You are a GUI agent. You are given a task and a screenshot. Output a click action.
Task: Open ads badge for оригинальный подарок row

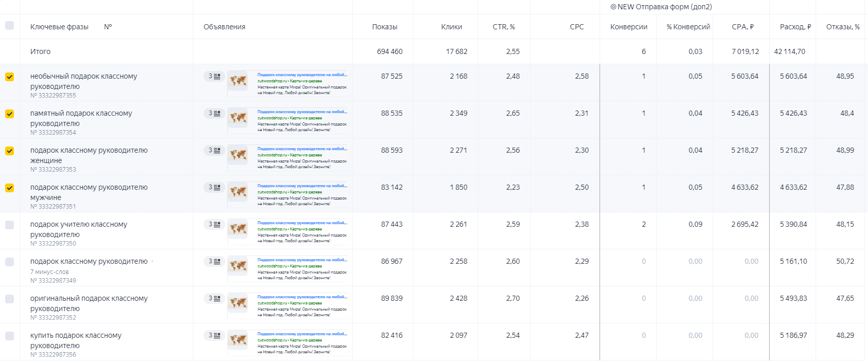point(214,299)
